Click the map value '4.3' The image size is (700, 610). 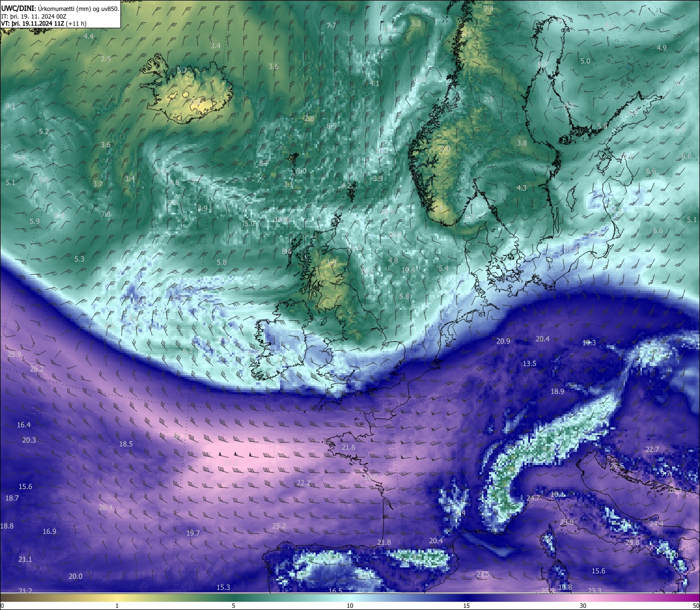521,188
